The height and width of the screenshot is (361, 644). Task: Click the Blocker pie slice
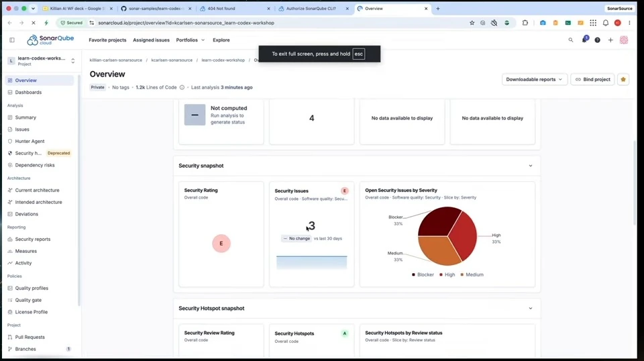[438, 221]
